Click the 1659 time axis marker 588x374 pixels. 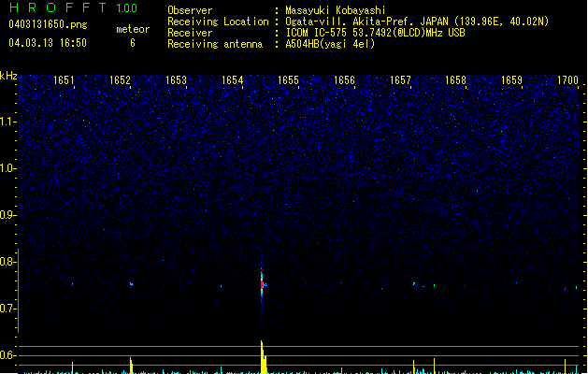pos(511,80)
